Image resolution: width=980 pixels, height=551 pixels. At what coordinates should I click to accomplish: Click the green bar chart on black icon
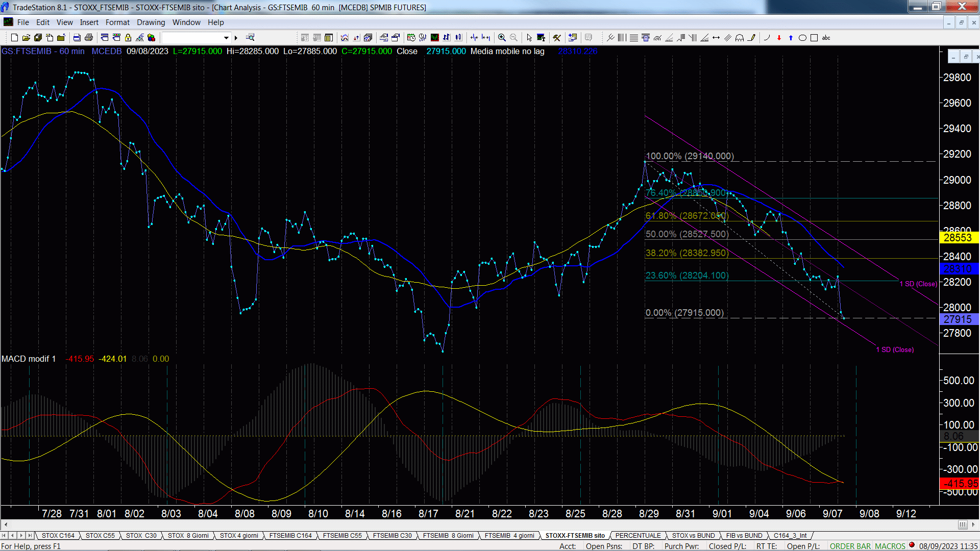[x=434, y=37]
